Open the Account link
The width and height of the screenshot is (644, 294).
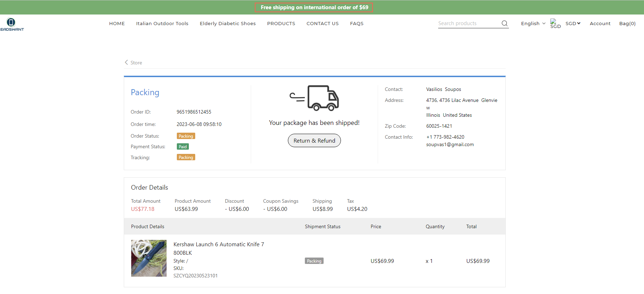point(600,23)
